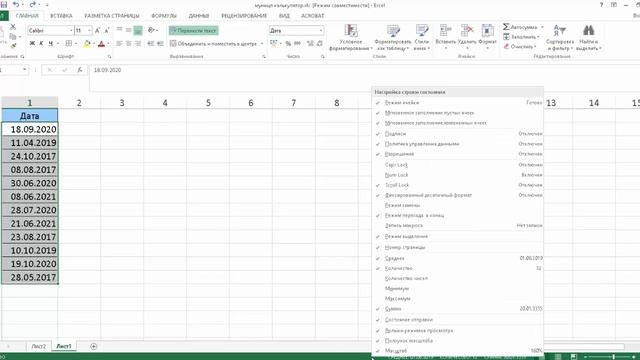Apply underline with the Ч button
The image size is (640, 360).
tap(51, 43)
